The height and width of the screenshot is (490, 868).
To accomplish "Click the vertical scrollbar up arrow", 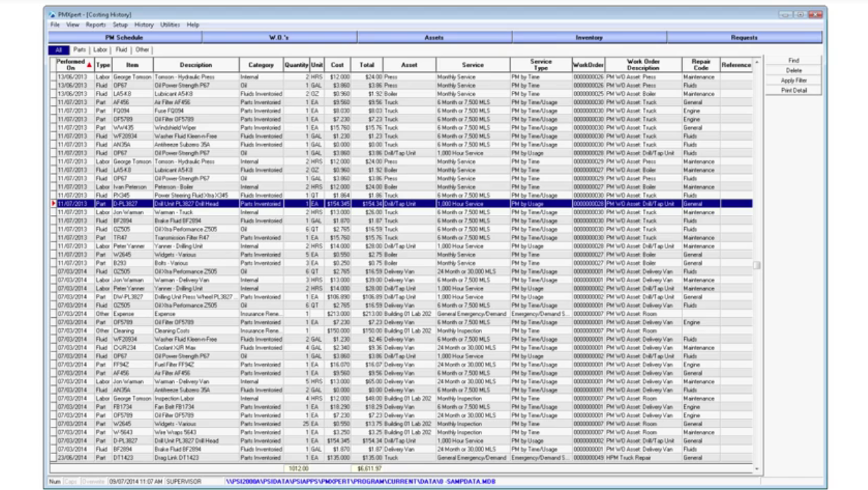I will point(757,62).
